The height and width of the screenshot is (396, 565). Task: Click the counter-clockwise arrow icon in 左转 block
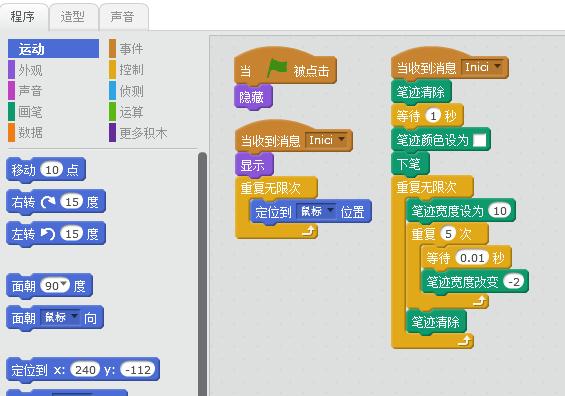pos(48,233)
